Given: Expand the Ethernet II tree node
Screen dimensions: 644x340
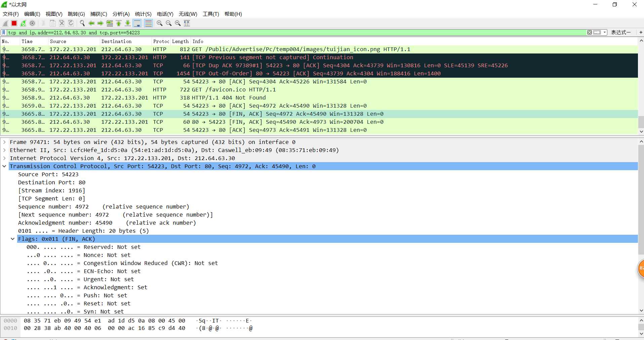Looking at the screenshot, I should click(x=4, y=150).
